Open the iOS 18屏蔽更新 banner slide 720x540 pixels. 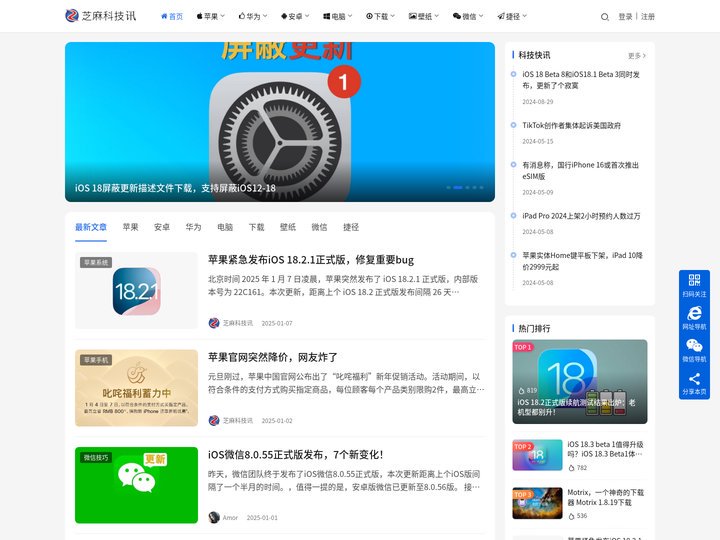click(x=280, y=122)
